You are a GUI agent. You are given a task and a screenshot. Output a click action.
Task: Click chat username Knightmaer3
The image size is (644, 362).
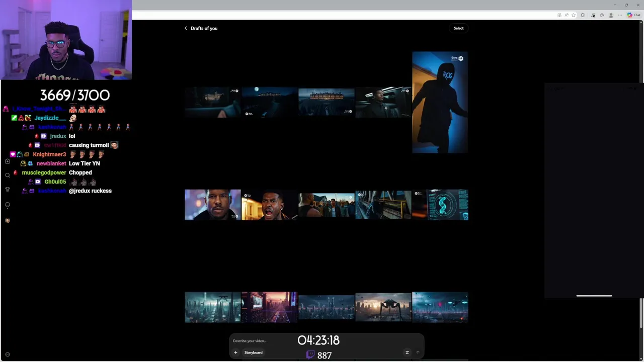49,154
